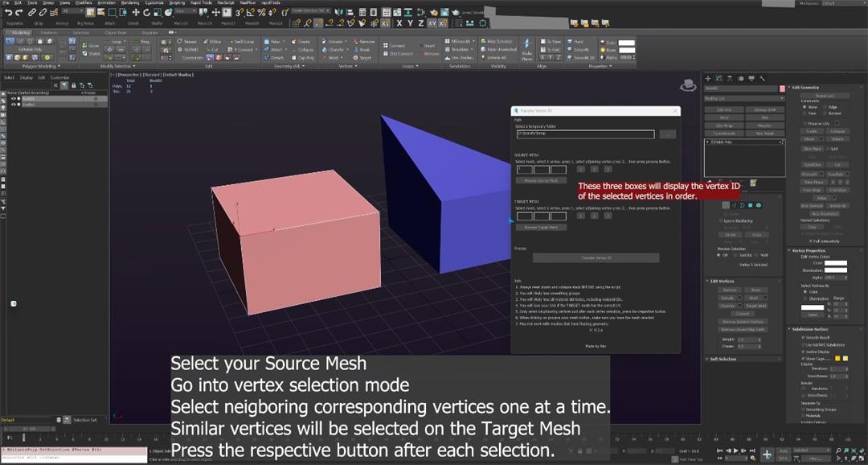Switch to the Freeform ribbon tab
868x465 pixels.
pos(49,32)
